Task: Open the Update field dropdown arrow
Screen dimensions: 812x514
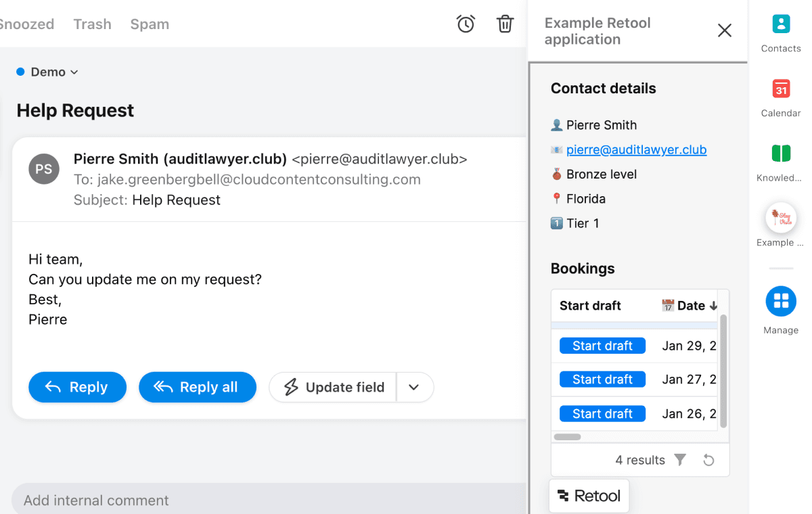Action: point(414,387)
